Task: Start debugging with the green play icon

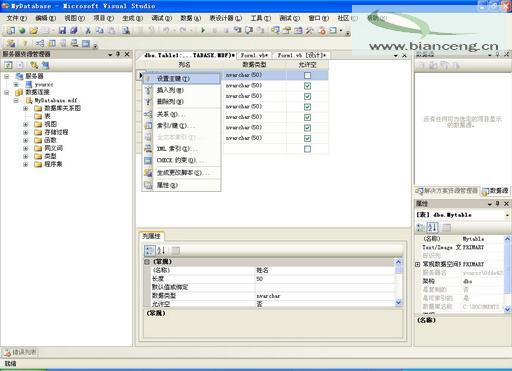Action: (203, 30)
